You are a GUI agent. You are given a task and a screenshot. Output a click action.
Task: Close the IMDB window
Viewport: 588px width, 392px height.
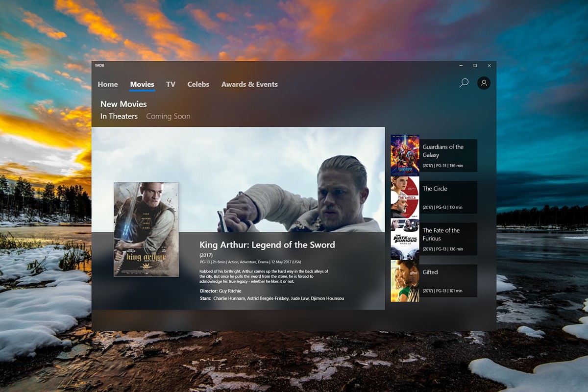pos(489,65)
